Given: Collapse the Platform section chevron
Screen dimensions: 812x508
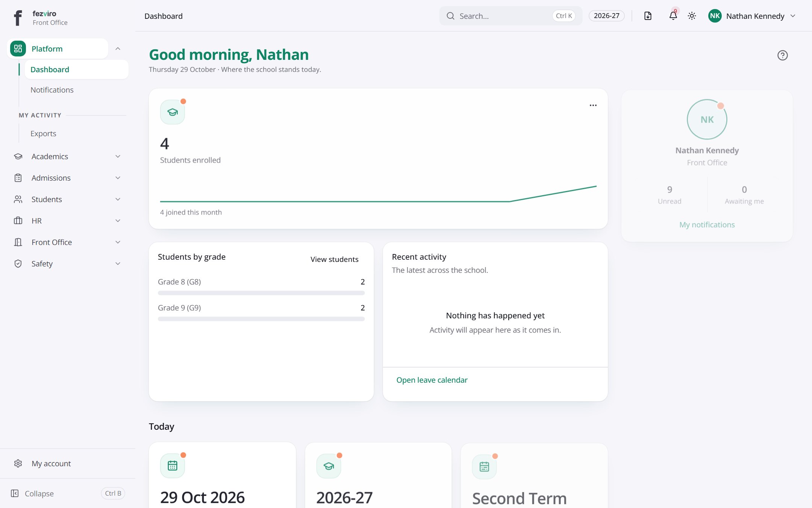Looking at the screenshot, I should (118, 49).
